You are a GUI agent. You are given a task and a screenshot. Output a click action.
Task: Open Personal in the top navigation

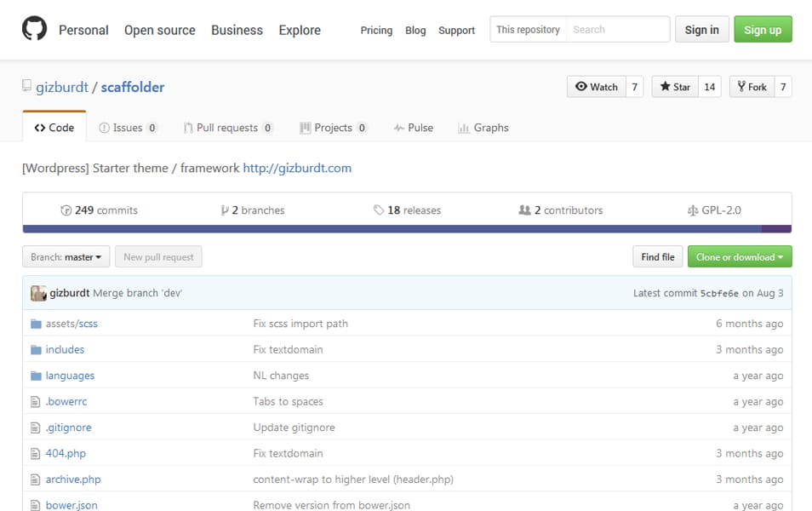click(x=83, y=30)
